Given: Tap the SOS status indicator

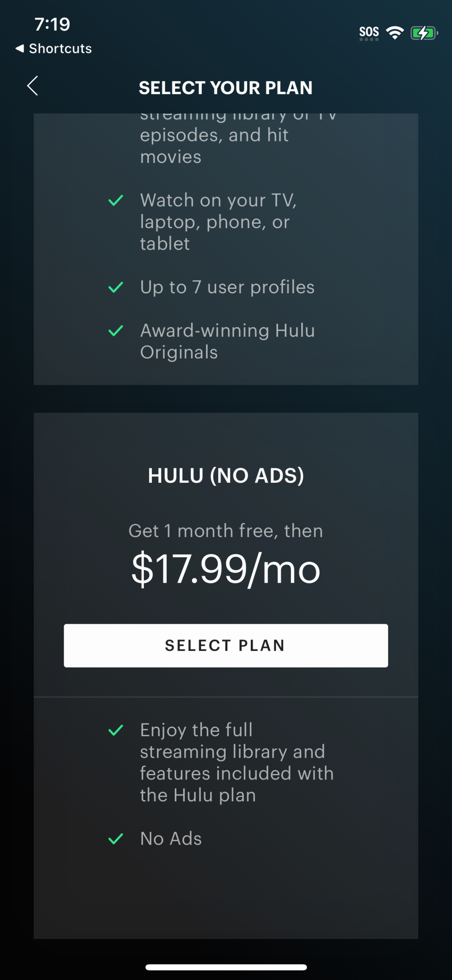Looking at the screenshot, I should [369, 32].
